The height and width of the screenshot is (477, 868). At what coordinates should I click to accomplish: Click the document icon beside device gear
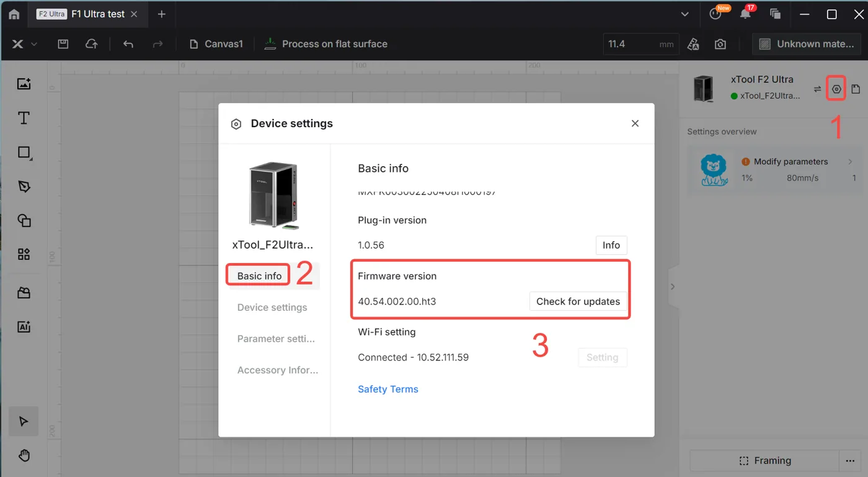856,89
